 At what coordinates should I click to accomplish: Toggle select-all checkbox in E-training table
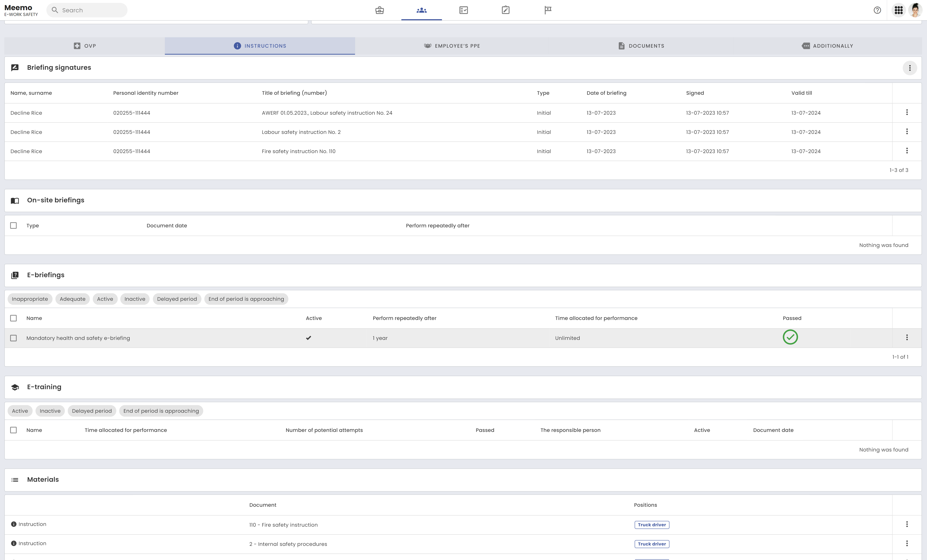[14, 430]
